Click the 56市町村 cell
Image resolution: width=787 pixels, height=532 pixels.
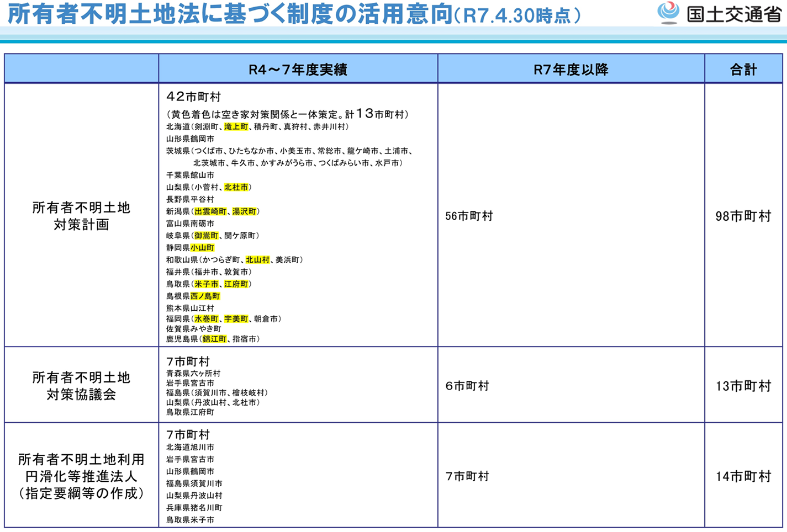469,216
